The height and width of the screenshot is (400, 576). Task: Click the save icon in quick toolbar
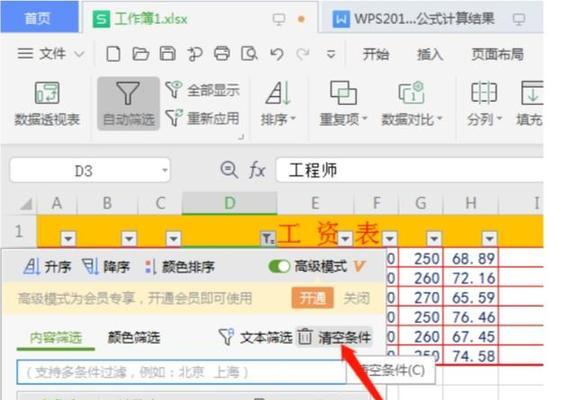tap(168, 54)
